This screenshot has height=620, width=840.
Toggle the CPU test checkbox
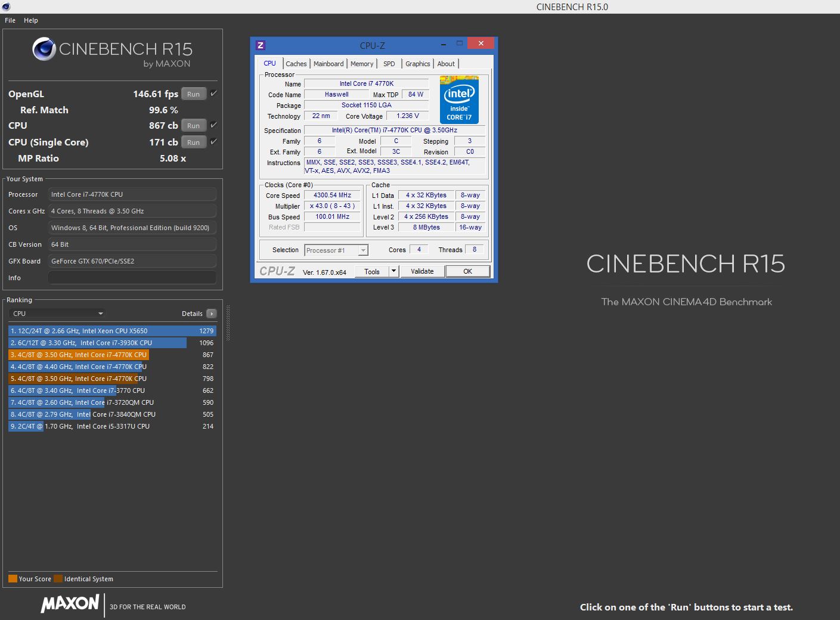213,125
